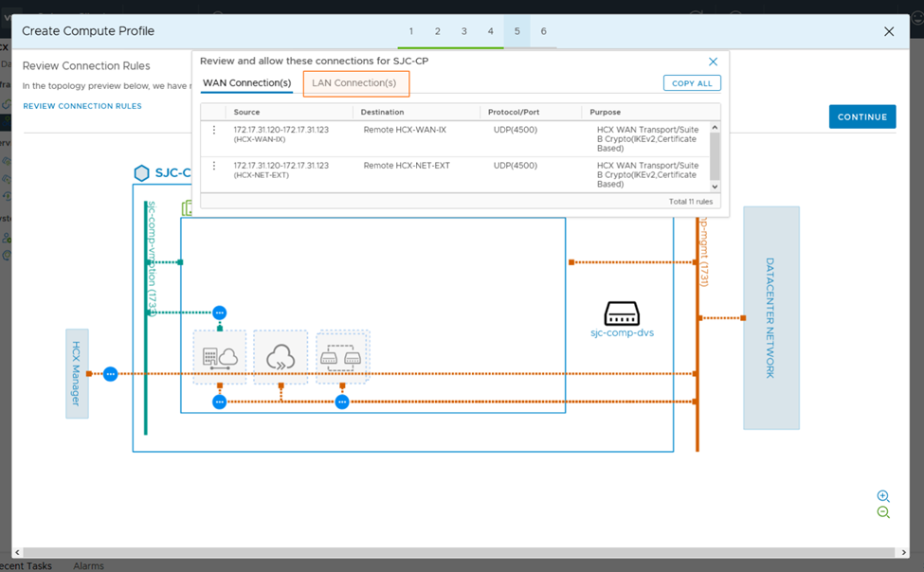Click the blue connection dot near HCX Manager
This screenshot has height=572, width=924.
(110, 374)
